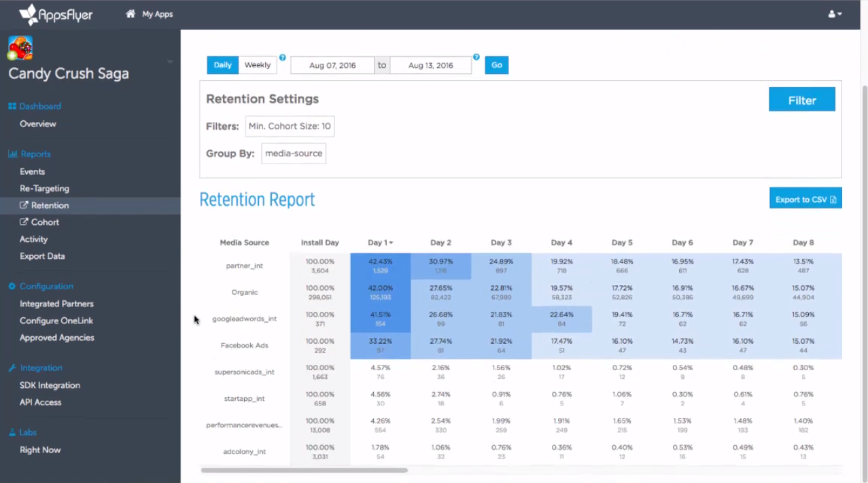Click help icon next to Weekly toggle
Screen dimensions: 868x483
pos(283,58)
